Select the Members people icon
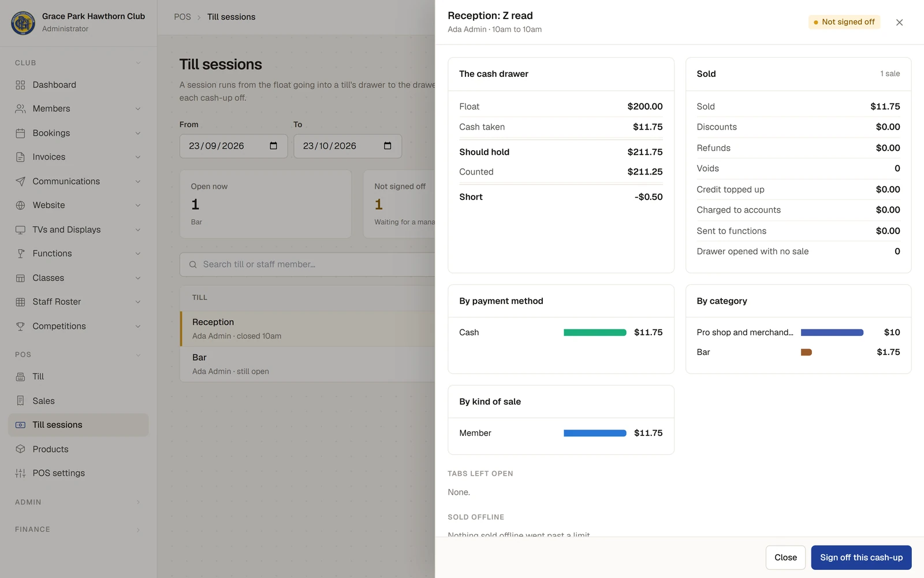This screenshot has width=924, height=578. coord(20,109)
